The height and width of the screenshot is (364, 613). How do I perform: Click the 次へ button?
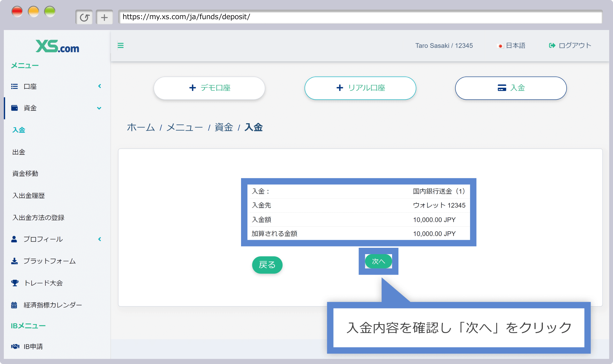coord(378,261)
